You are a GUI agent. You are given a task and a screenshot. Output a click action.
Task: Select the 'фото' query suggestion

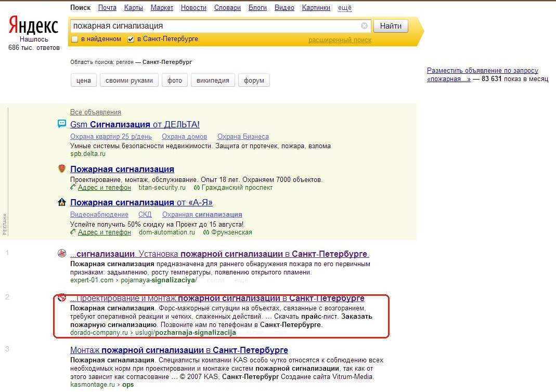[174, 81]
